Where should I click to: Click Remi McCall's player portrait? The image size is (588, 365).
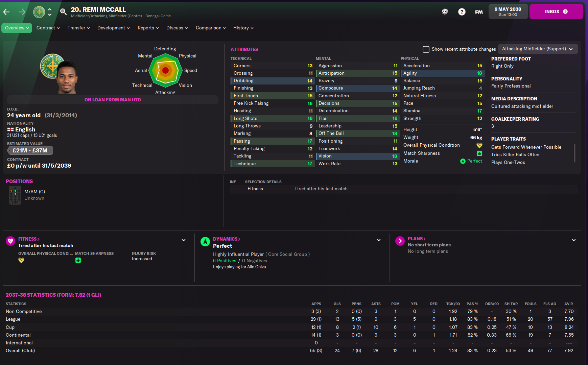[67, 77]
